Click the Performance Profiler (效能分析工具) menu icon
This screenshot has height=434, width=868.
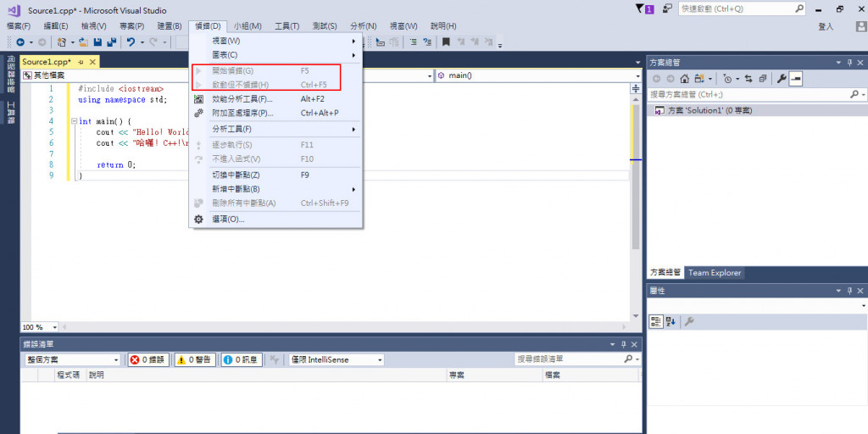pos(198,99)
